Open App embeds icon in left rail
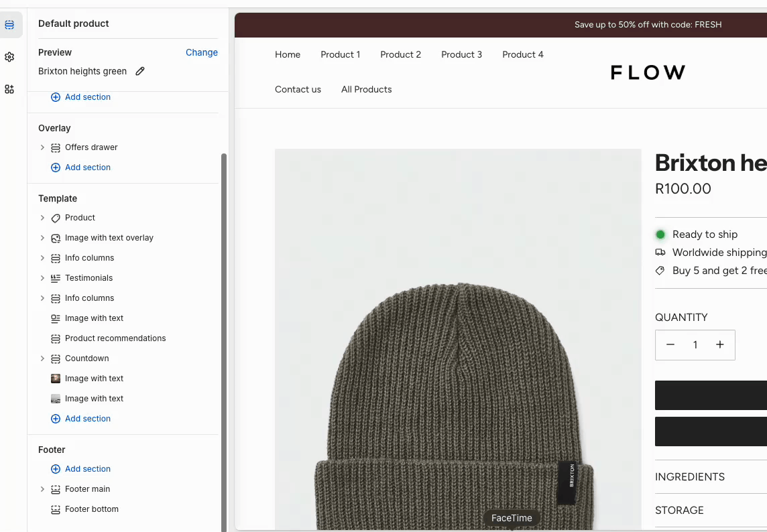 coord(9,89)
